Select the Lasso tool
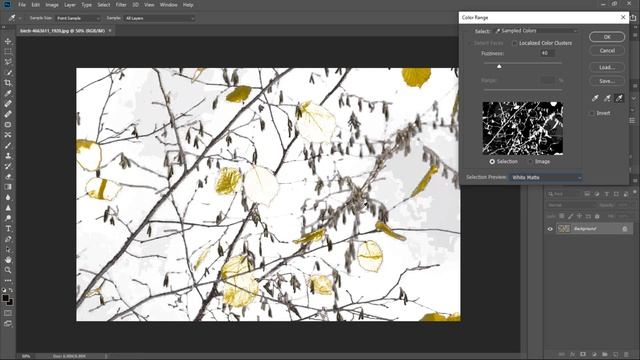Viewport: 640px width, 360px height. [8, 62]
